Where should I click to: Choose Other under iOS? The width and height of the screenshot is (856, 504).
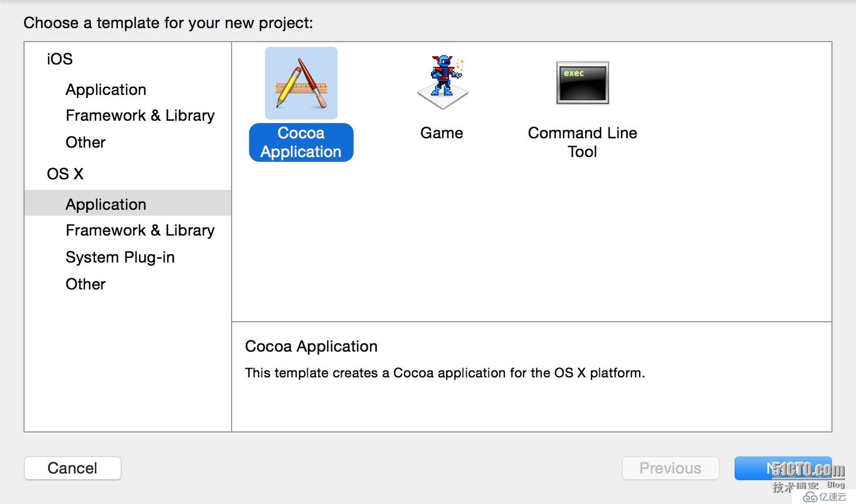(86, 142)
